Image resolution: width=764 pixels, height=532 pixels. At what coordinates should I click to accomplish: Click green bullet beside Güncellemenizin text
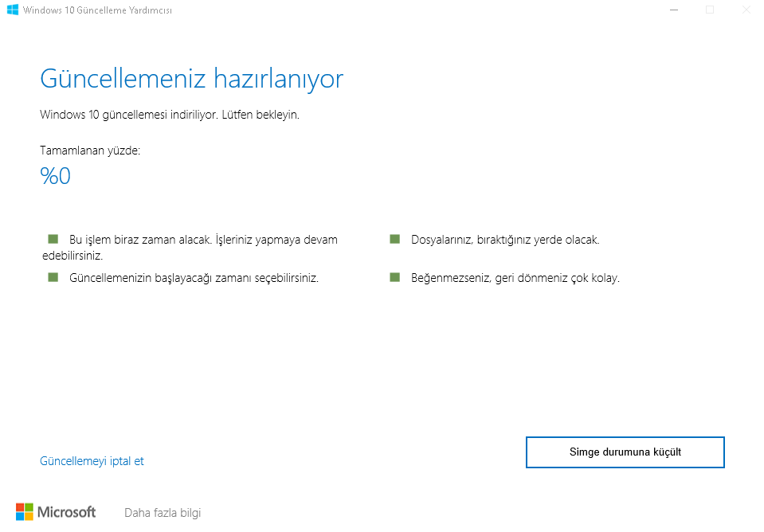coord(53,277)
